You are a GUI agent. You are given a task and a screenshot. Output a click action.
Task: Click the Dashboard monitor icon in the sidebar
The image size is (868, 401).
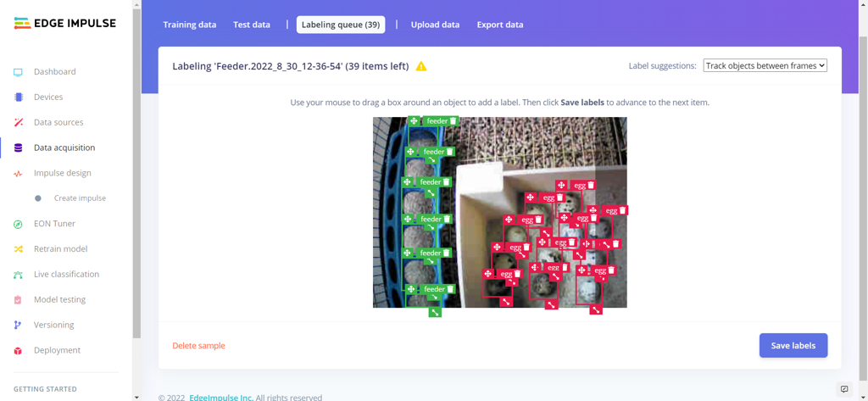point(18,72)
